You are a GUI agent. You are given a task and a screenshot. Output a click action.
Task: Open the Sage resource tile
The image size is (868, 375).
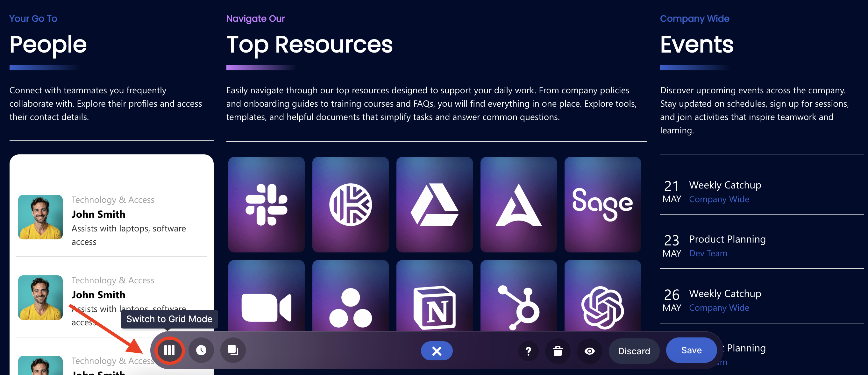[602, 204]
